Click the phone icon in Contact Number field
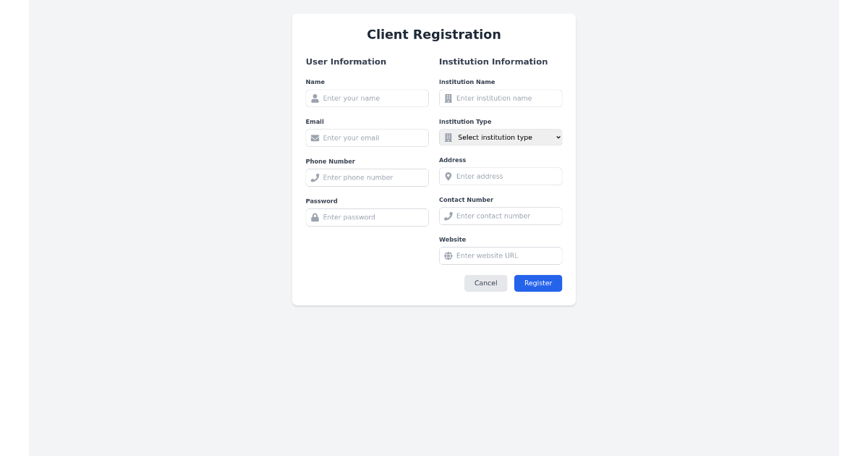The height and width of the screenshot is (456, 868). click(x=448, y=216)
